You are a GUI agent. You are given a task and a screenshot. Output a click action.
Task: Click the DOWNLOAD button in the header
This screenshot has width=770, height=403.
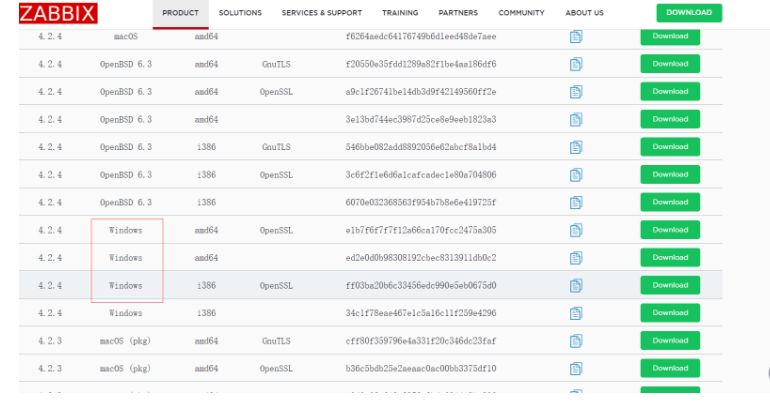pos(689,13)
